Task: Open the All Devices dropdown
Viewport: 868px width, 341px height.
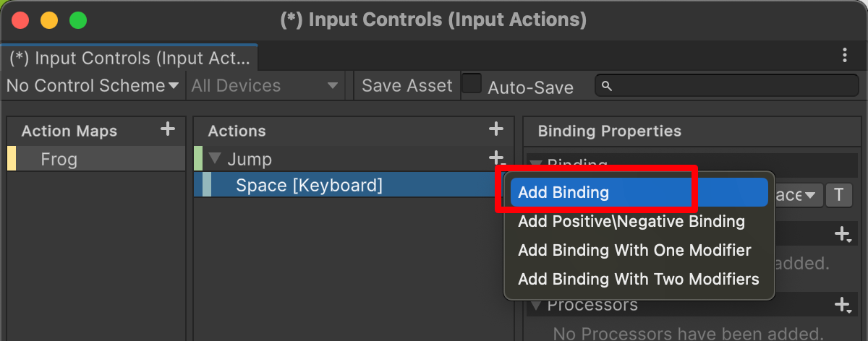Action: click(x=265, y=85)
